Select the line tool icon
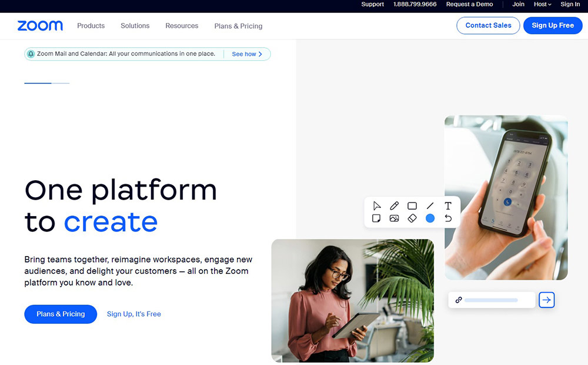 [x=430, y=206]
